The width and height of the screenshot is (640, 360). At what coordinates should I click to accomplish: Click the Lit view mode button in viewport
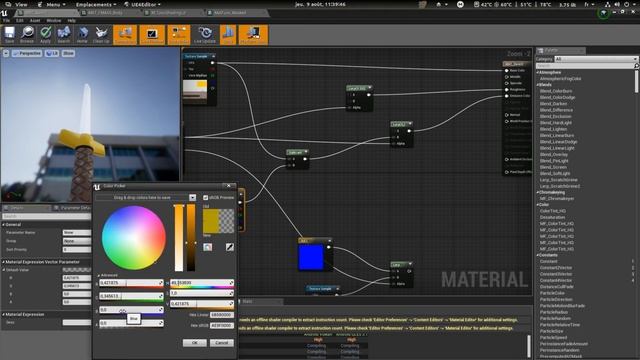[x=52, y=53]
